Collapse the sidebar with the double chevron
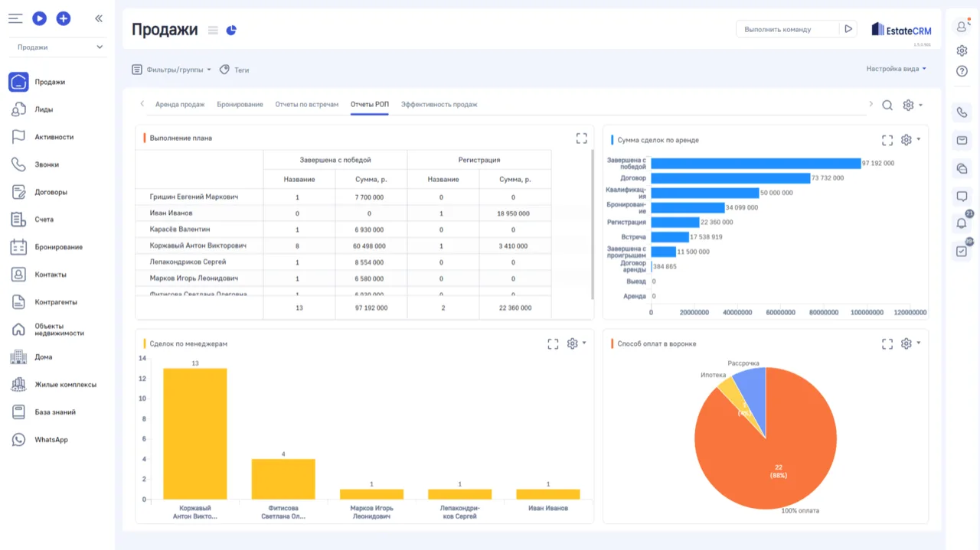This screenshot has height=550, width=980. pos(99,18)
